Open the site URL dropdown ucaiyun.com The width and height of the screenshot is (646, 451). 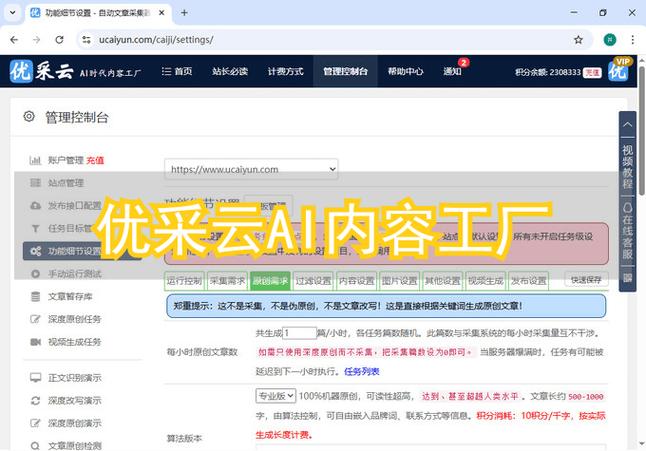(x=251, y=169)
